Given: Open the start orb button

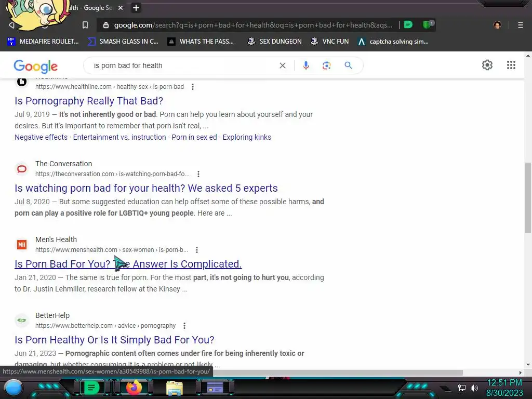Looking at the screenshot, I should [13, 388].
